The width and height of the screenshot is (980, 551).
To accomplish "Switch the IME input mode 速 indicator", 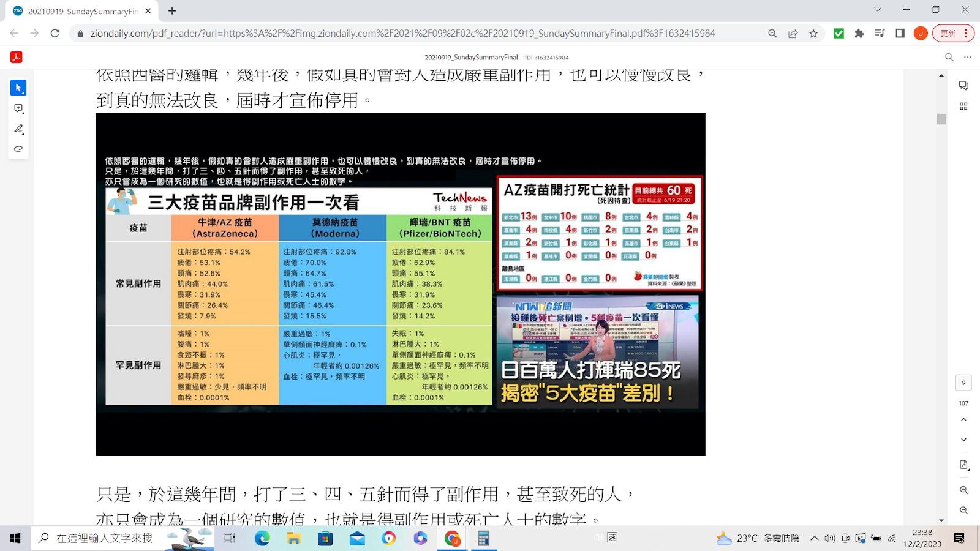I will (x=612, y=538).
